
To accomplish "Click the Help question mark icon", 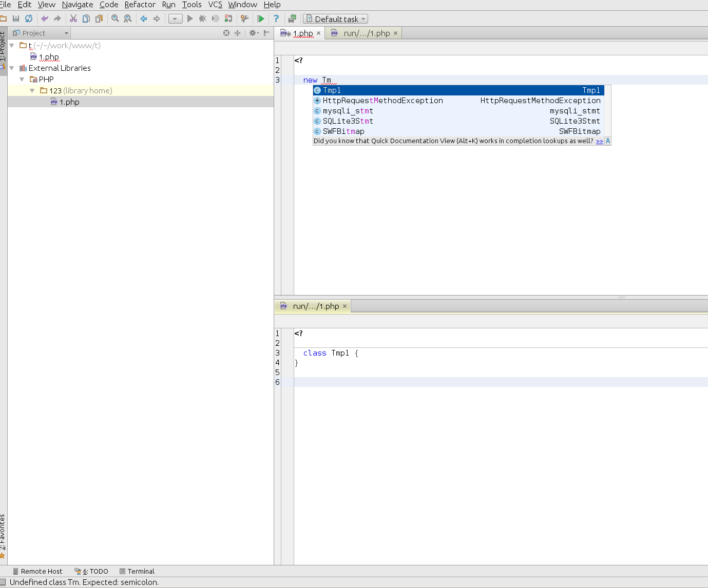I will click(x=276, y=19).
